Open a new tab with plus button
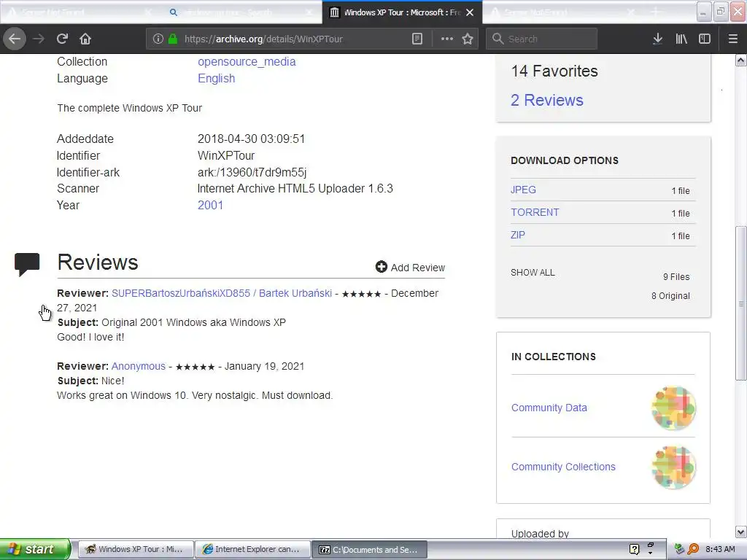The image size is (747, 560). (656, 12)
